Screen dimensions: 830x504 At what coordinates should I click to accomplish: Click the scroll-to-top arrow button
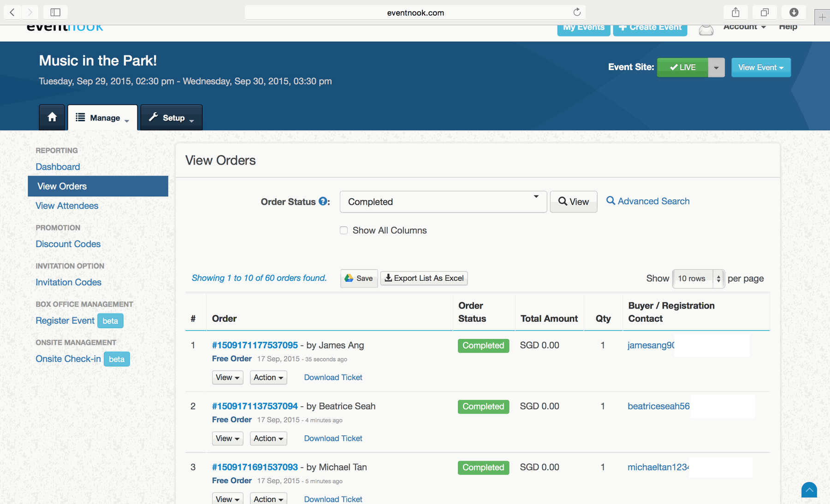(x=809, y=490)
